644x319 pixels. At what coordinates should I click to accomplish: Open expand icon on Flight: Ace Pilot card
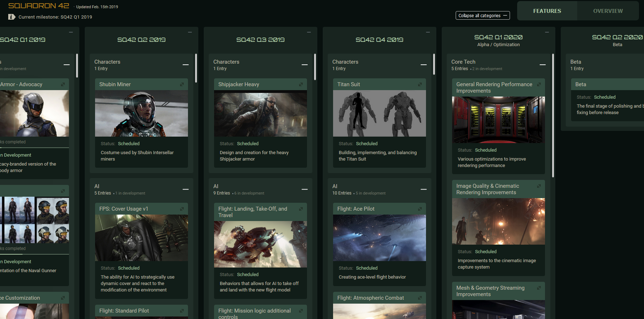tap(420, 209)
